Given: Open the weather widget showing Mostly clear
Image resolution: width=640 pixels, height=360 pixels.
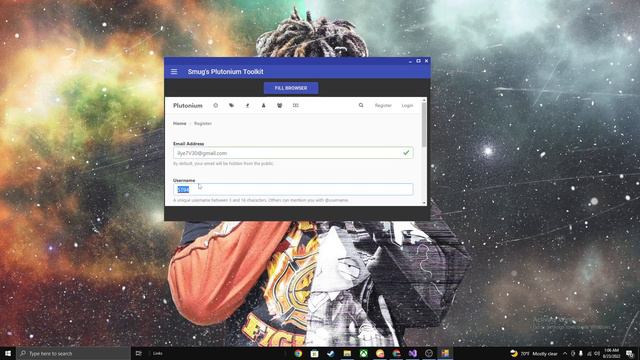Looking at the screenshot, I should [x=534, y=353].
